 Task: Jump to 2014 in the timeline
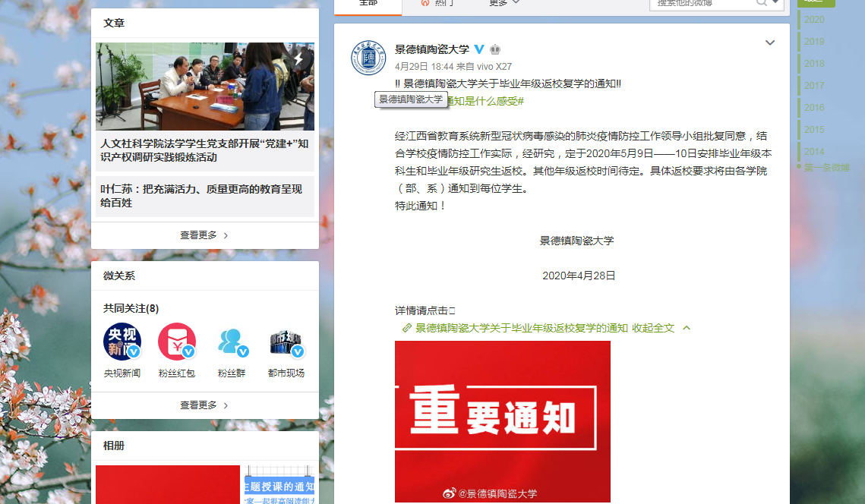pos(813,152)
